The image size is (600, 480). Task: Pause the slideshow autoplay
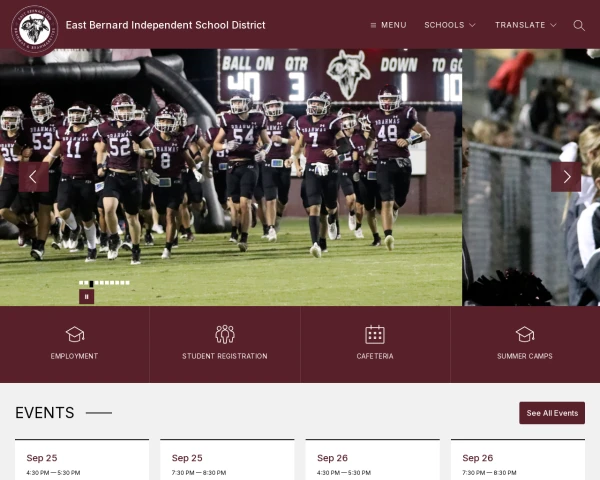click(x=86, y=297)
